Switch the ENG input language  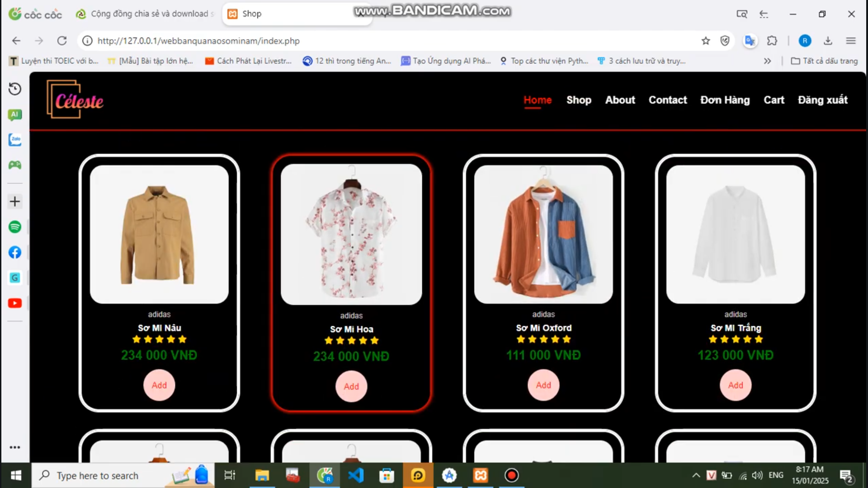[x=776, y=475]
